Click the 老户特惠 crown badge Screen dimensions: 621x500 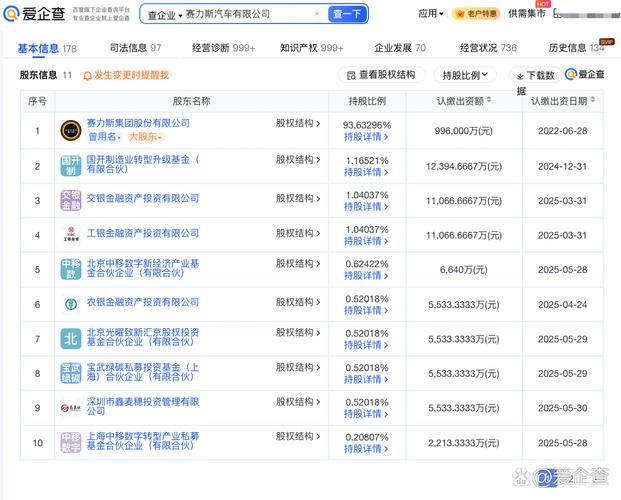(476, 14)
